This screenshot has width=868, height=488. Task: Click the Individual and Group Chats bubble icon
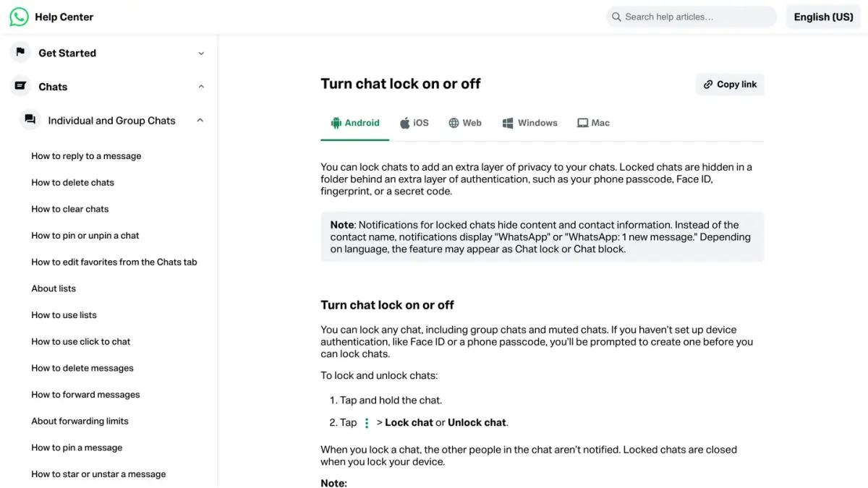30,120
